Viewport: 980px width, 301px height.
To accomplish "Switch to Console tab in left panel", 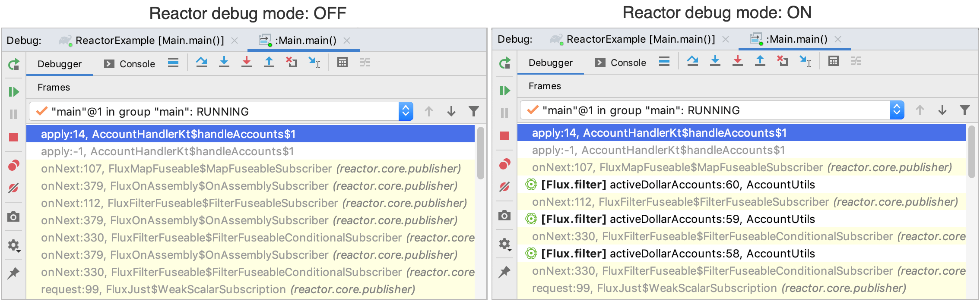I will [130, 64].
